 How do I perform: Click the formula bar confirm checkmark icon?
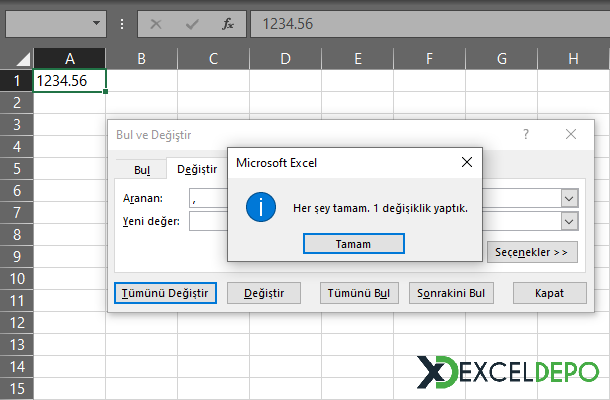click(x=192, y=24)
